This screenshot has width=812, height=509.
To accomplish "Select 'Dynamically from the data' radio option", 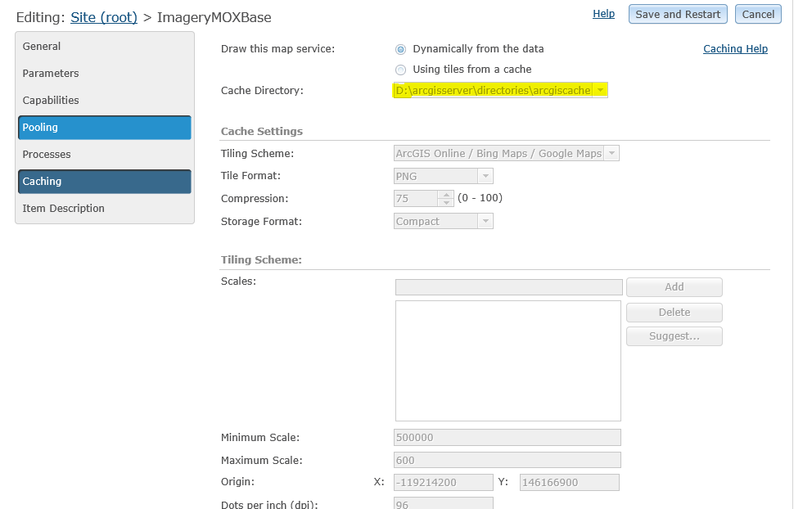I will (400, 49).
